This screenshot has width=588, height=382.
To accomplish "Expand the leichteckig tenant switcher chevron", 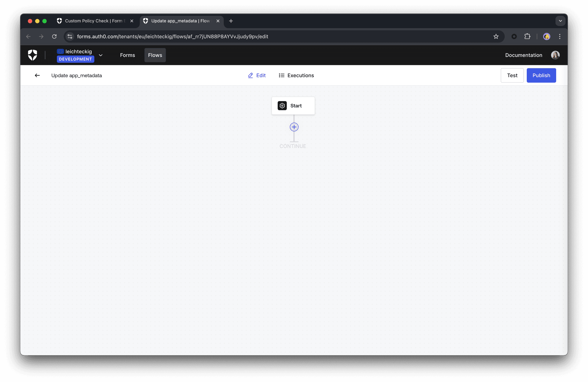I will (101, 55).
